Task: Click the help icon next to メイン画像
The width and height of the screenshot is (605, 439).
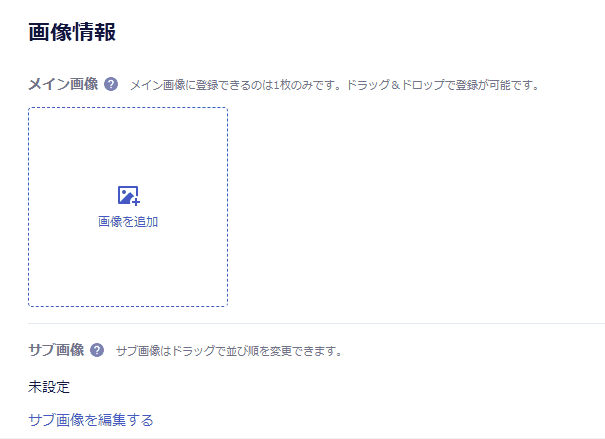Action: point(111,84)
